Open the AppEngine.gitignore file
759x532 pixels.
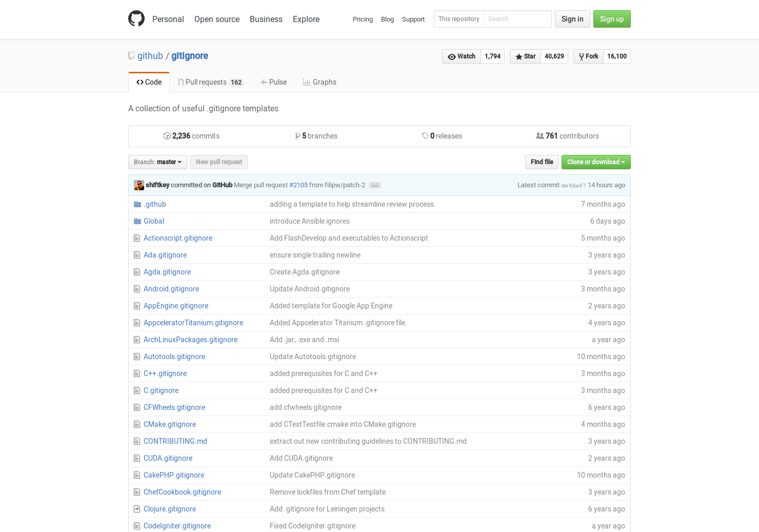click(176, 306)
